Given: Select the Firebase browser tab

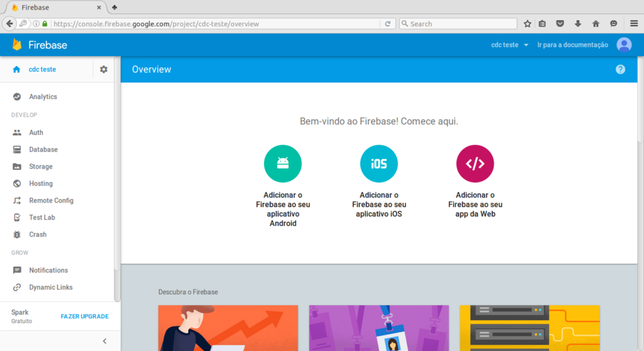Looking at the screenshot, I should (56, 8).
